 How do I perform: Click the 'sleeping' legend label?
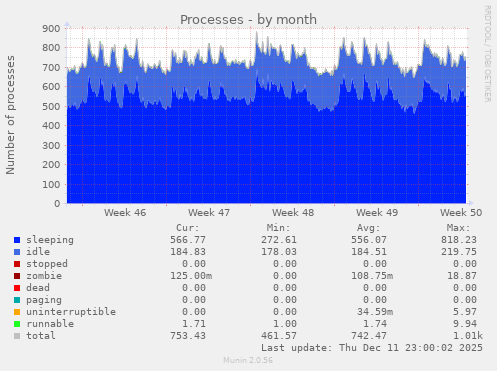click(50, 240)
